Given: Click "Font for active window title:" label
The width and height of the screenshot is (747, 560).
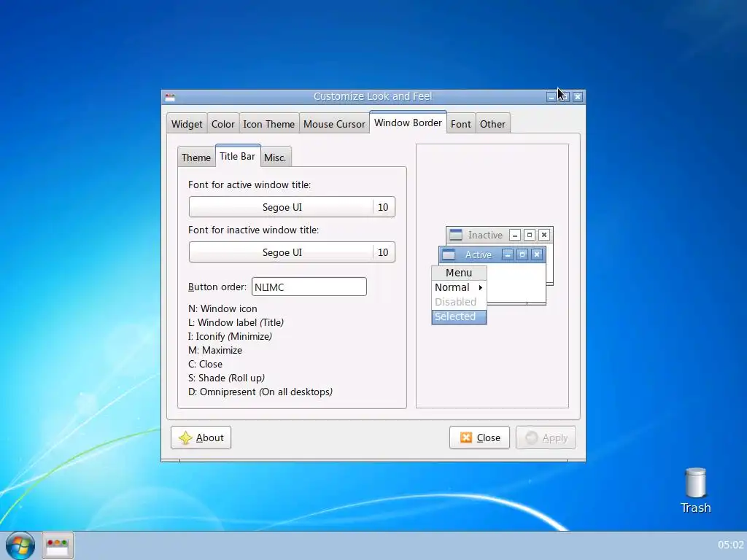Looking at the screenshot, I should pos(249,184).
